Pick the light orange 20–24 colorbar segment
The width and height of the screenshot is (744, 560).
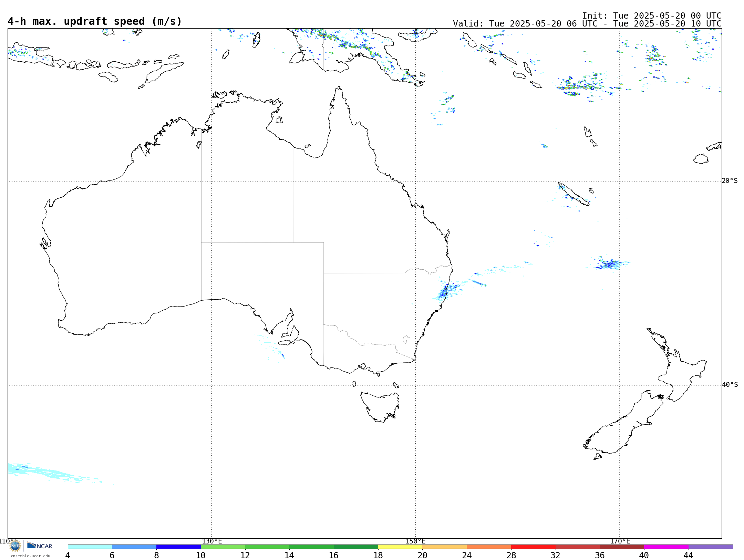pos(445,547)
